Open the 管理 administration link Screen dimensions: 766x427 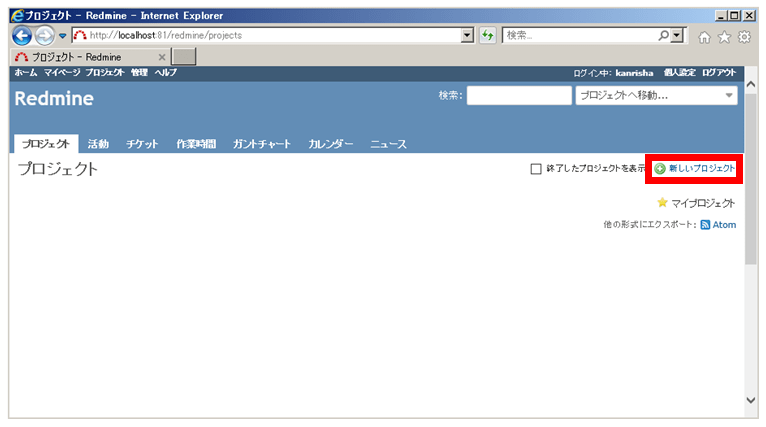pyautogui.click(x=139, y=73)
